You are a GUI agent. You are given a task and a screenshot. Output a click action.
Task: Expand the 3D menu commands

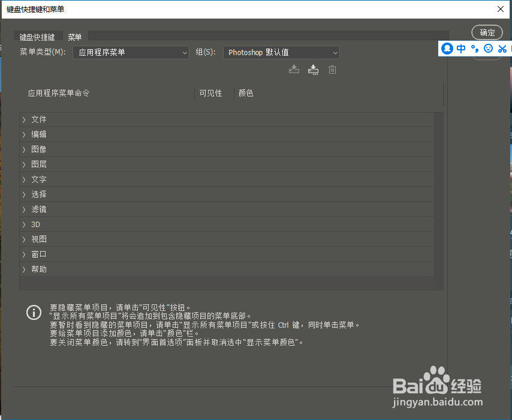click(35, 224)
